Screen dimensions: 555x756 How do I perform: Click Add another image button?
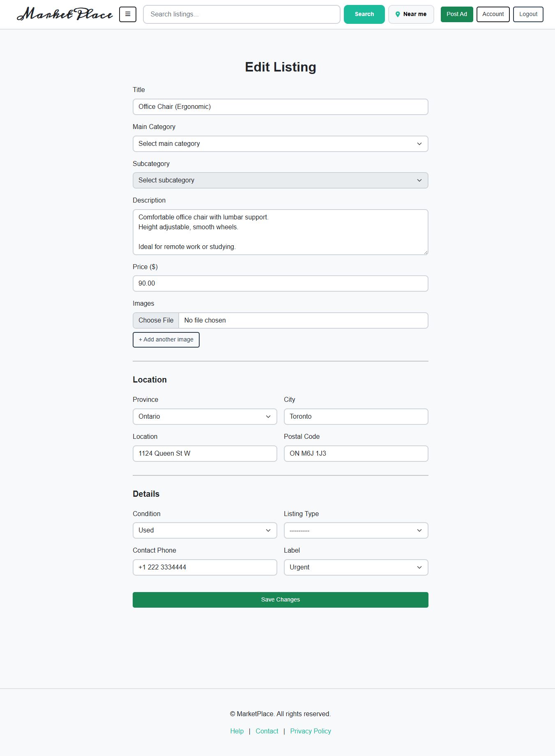166,340
